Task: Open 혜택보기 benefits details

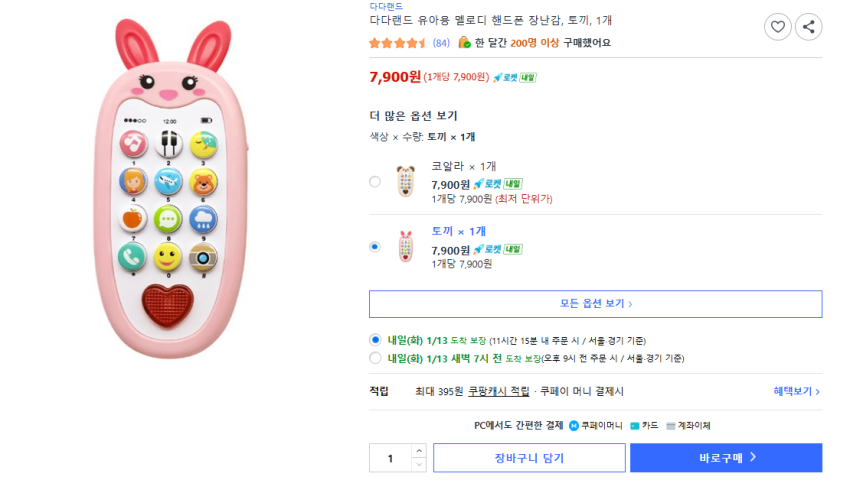Action: (x=796, y=392)
